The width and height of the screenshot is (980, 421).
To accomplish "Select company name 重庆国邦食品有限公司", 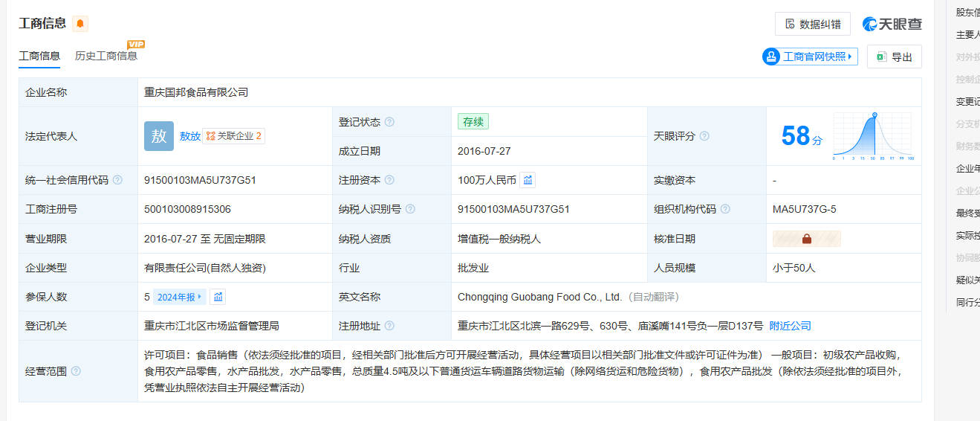I will click(x=196, y=92).
